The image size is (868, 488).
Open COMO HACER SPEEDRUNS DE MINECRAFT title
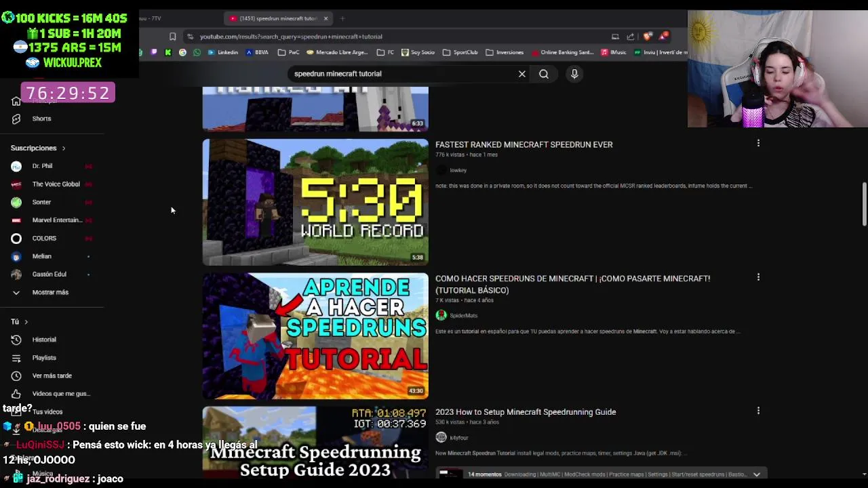(x=572, y=284)
